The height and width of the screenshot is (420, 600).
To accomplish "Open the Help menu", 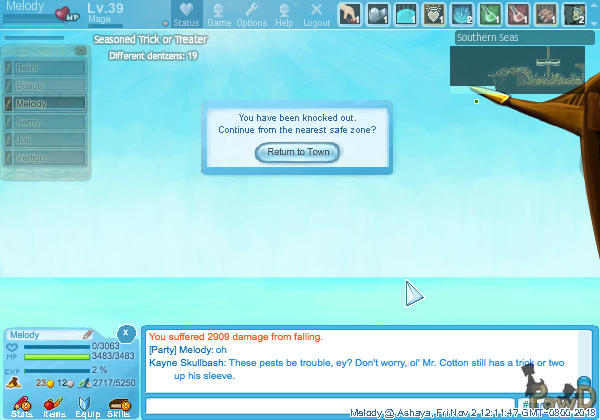I will pos(284,14).
